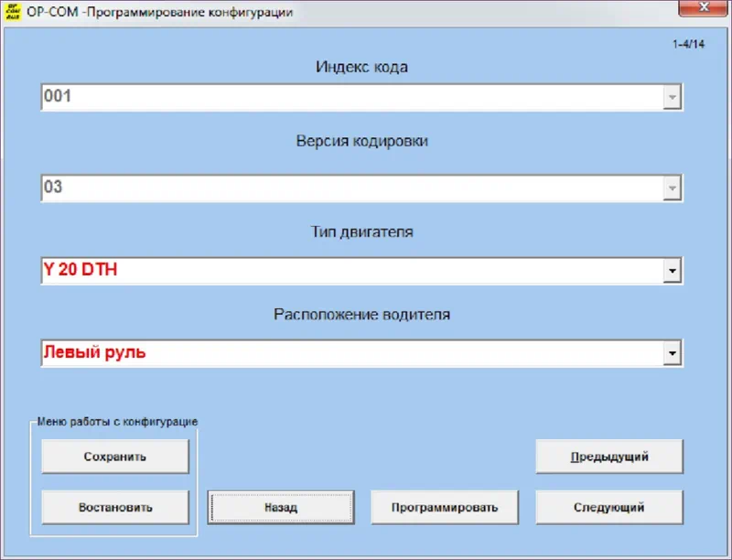Click the Версия кодировки field showing 03
The image size is (732, 560).
361,188
